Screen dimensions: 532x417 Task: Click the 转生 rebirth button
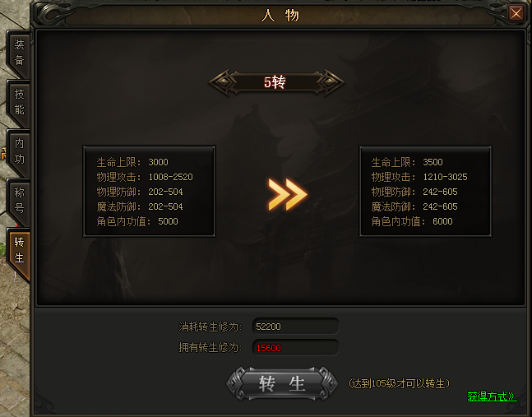click(282, 384)
